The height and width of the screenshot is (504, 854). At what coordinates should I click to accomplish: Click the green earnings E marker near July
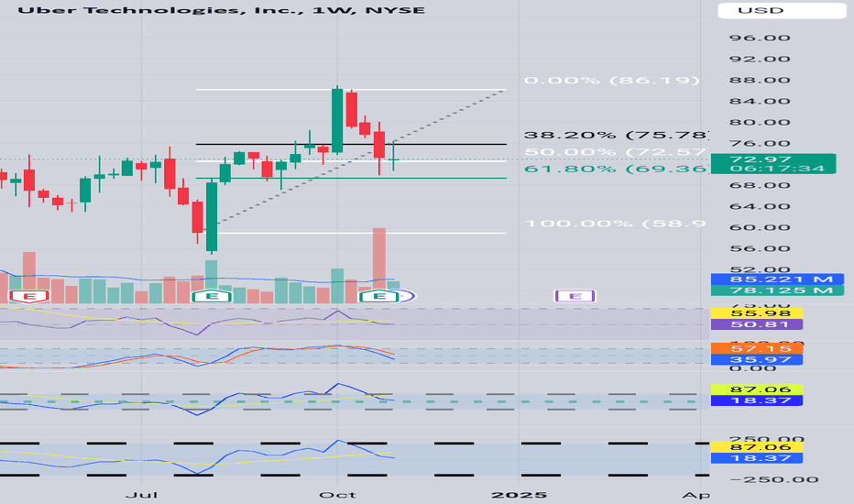tap(212, 296)
